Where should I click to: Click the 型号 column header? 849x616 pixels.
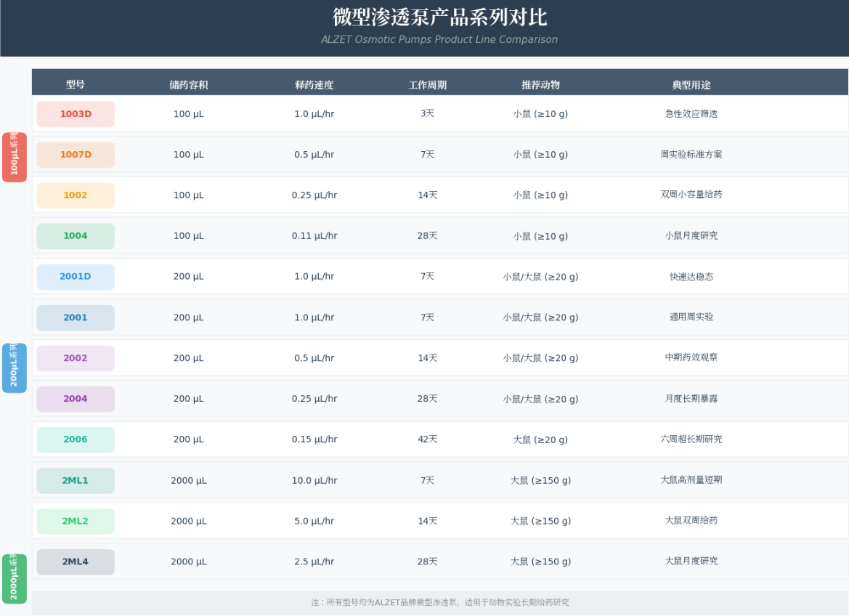tap(76, 84)
